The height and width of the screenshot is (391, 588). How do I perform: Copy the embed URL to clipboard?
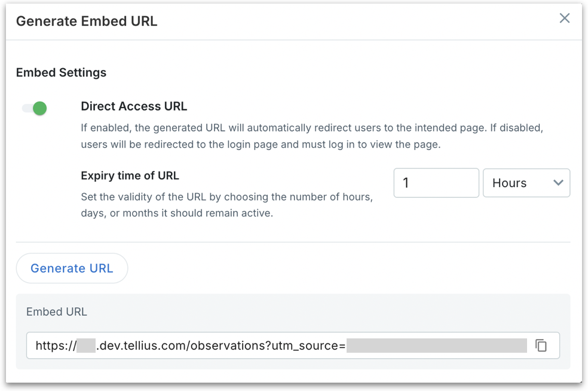click(x=541, y=346)
